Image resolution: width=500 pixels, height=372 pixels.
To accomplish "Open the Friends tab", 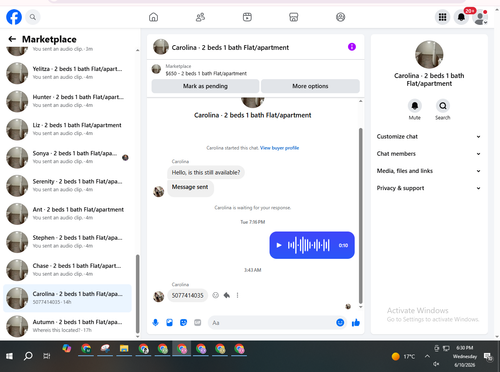I will 200,17.
